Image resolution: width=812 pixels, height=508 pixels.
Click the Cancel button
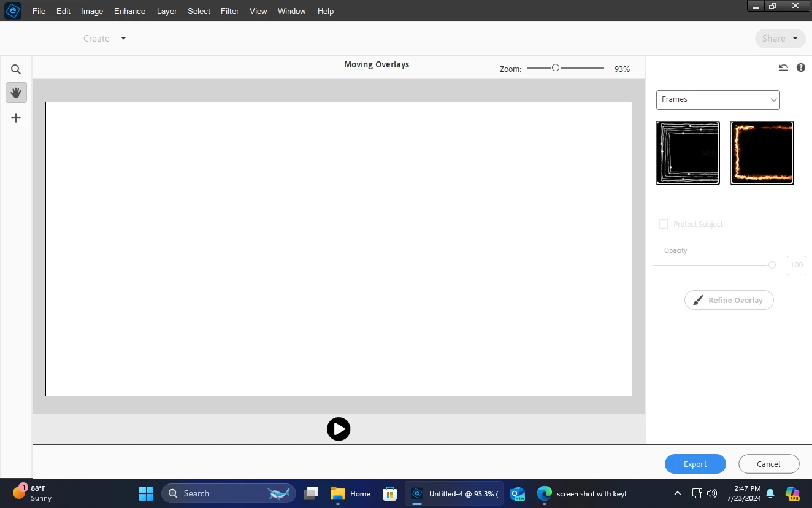coord(768,464)
